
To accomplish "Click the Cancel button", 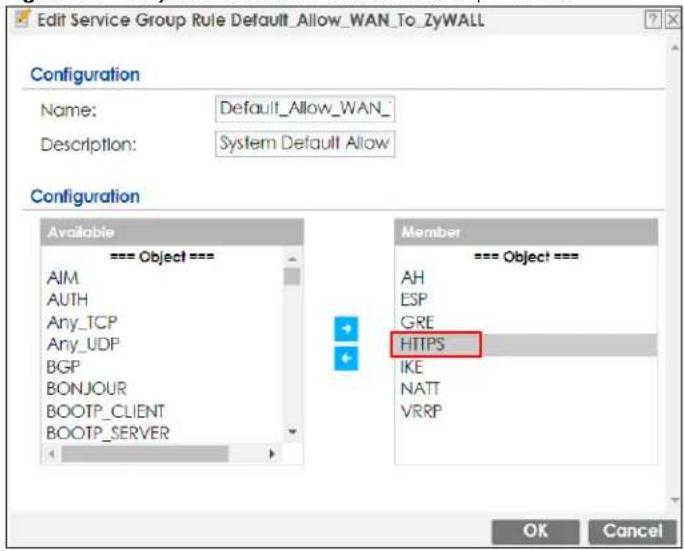I will point(632,531).
